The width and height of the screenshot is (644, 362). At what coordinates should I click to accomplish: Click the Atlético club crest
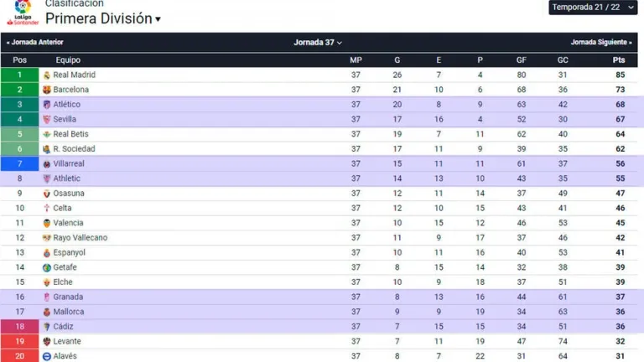[x=47, y=105]
